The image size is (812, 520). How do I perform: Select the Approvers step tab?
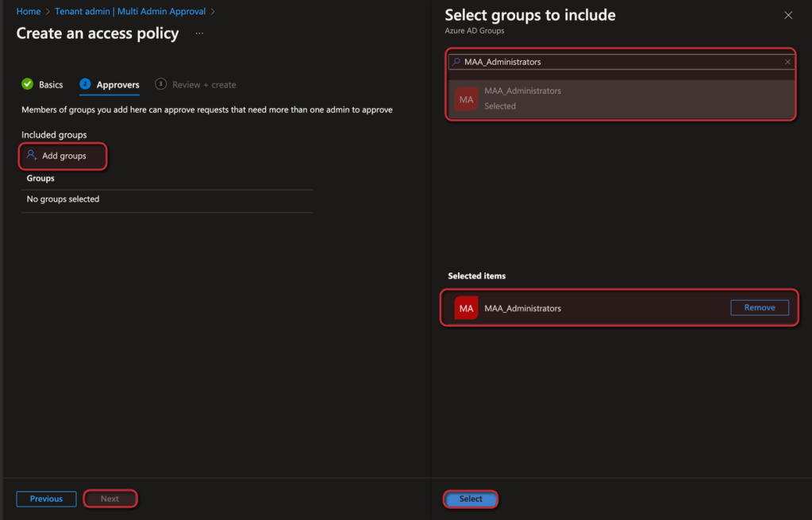click(117, 85)
